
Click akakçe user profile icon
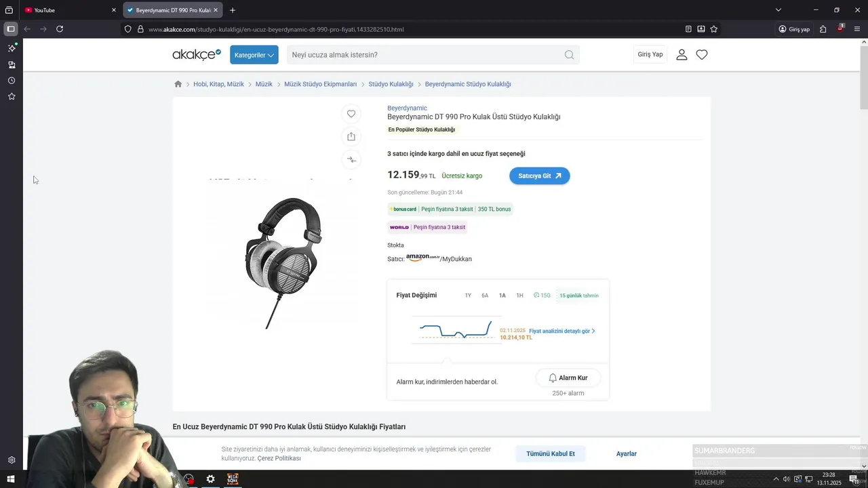682,55
